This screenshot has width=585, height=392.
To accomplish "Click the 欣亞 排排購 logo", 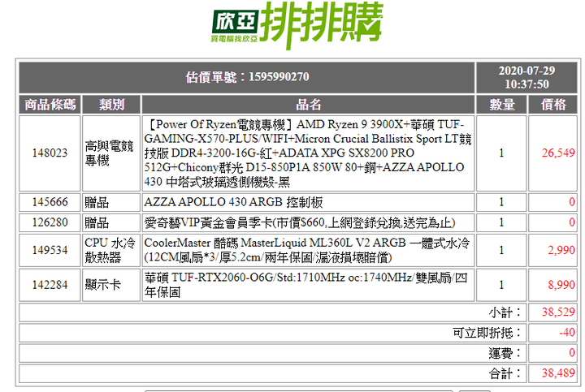I will coord(297,25).
